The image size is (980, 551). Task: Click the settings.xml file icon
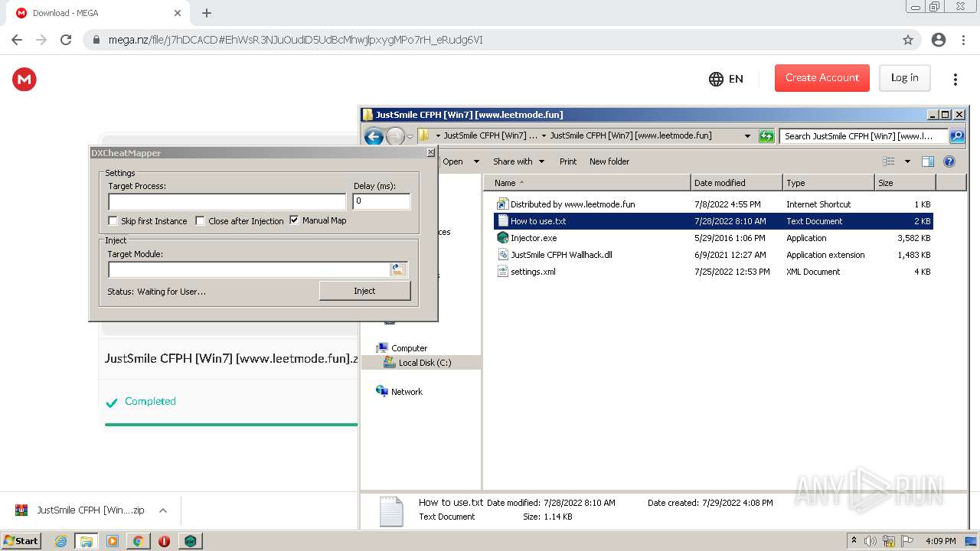click(x=502, y=272)
